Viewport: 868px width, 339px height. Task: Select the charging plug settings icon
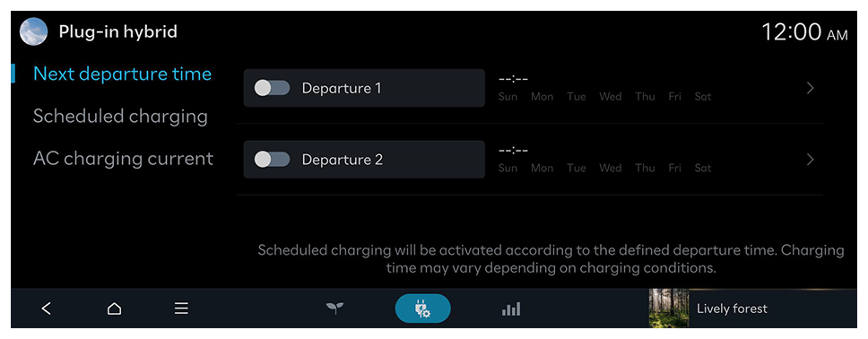pyautogui.click(x=423, y=309)
